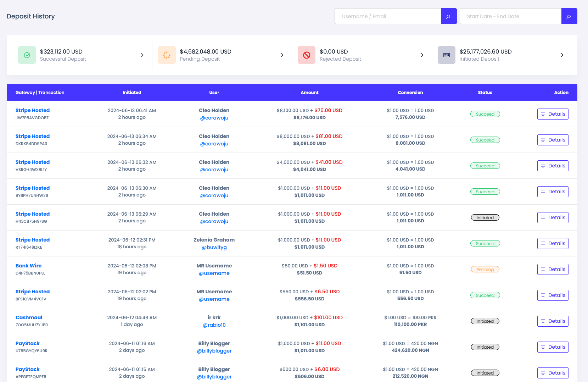Open Details for Cashmaal transaction 7OO5MUU7YJBD

[553, 321]
